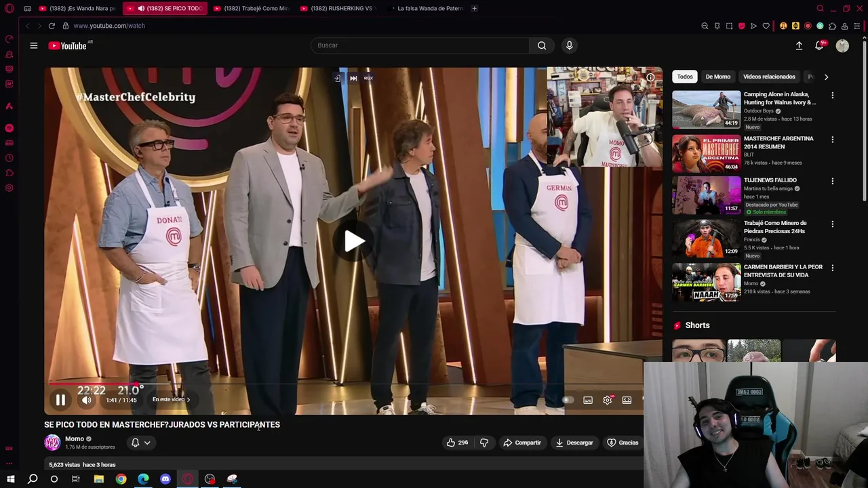The image size is (868, 488).
Task: Select the 'Todos' filter chip
Action: 685,77
